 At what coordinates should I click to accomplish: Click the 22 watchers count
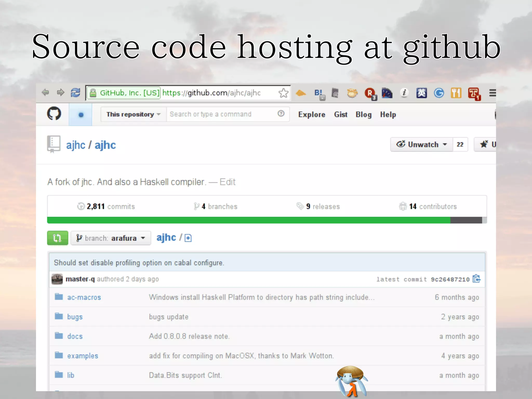coord(460,144)
